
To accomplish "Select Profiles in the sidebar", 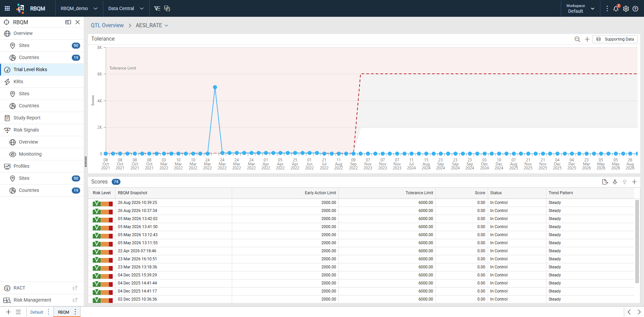I will pos(42,166).
